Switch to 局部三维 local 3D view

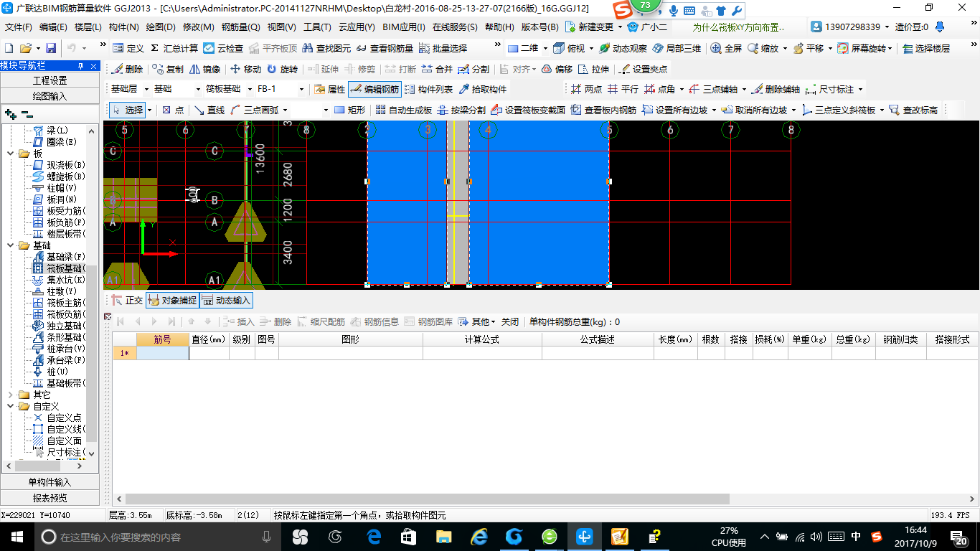(677, 48)
